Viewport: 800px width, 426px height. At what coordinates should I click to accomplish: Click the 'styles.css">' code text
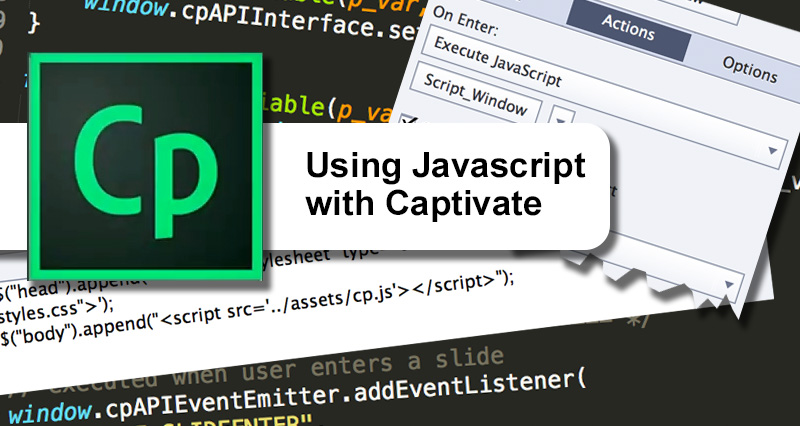56,309
